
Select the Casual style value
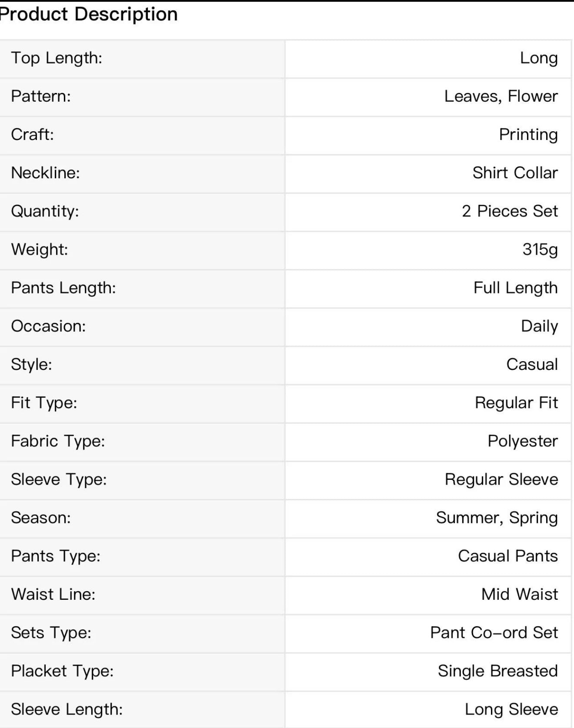(532, 364)
